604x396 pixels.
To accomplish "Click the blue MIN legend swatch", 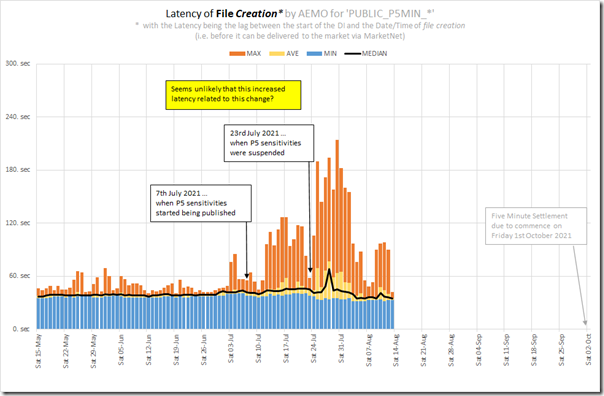I will click(x=314, y=54).
